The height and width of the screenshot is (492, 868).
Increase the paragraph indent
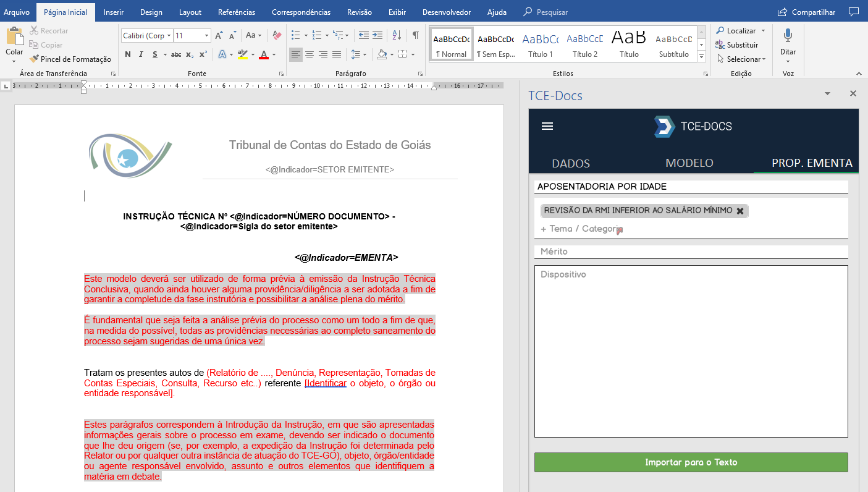point(377,35)
